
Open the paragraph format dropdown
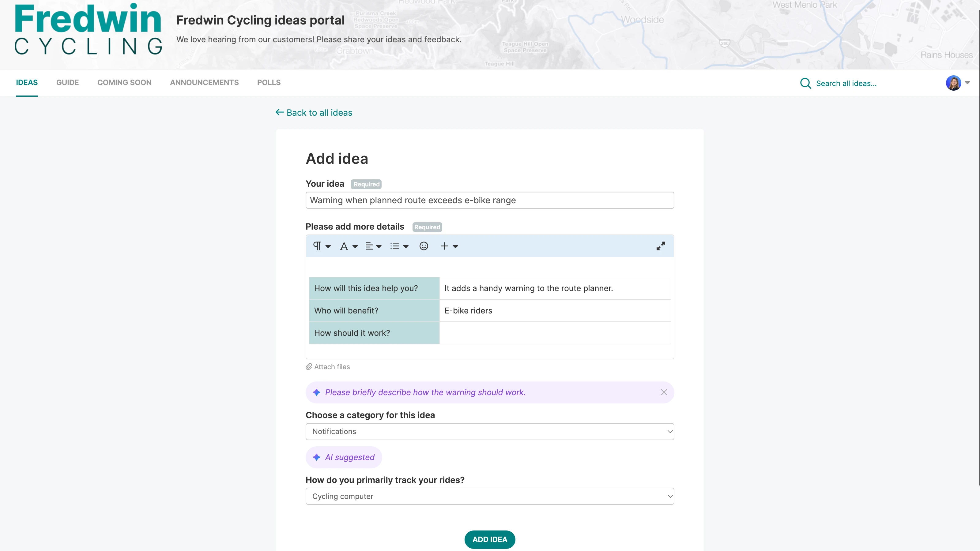[x=322, y=246]
